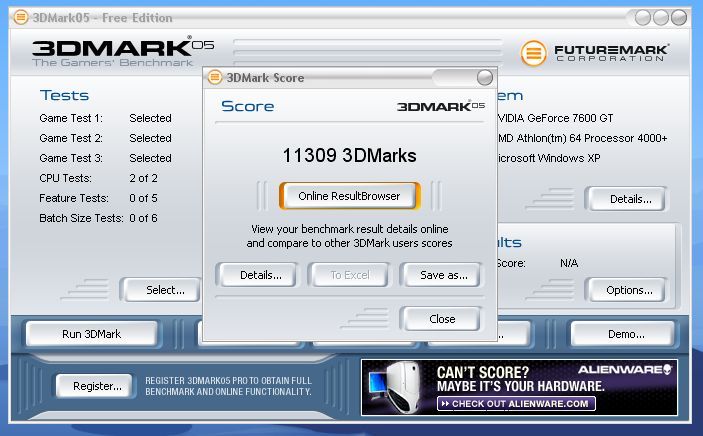Click the orange icon in Score dialog title bar
Viewport: 703px width, 436px height.
point(215,78)
